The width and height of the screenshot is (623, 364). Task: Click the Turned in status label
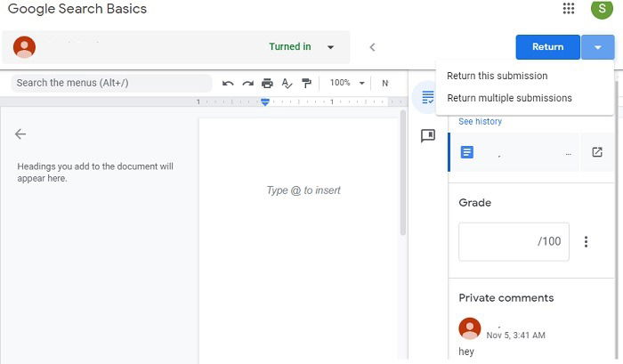(289, 47)
